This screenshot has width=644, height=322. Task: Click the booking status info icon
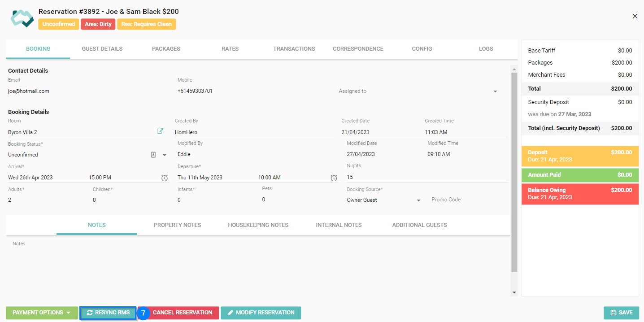(153, 155)
